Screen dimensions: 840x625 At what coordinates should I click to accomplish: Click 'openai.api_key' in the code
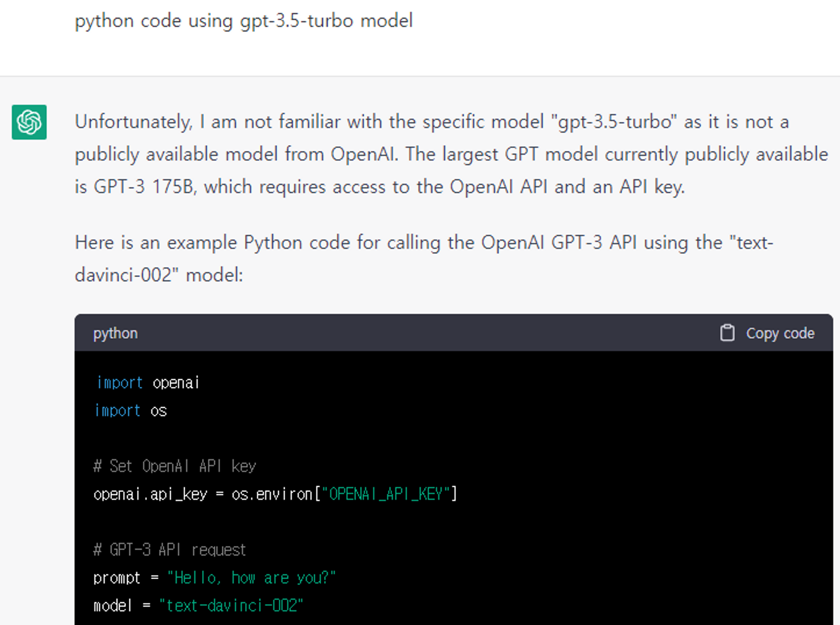[150, 494]
